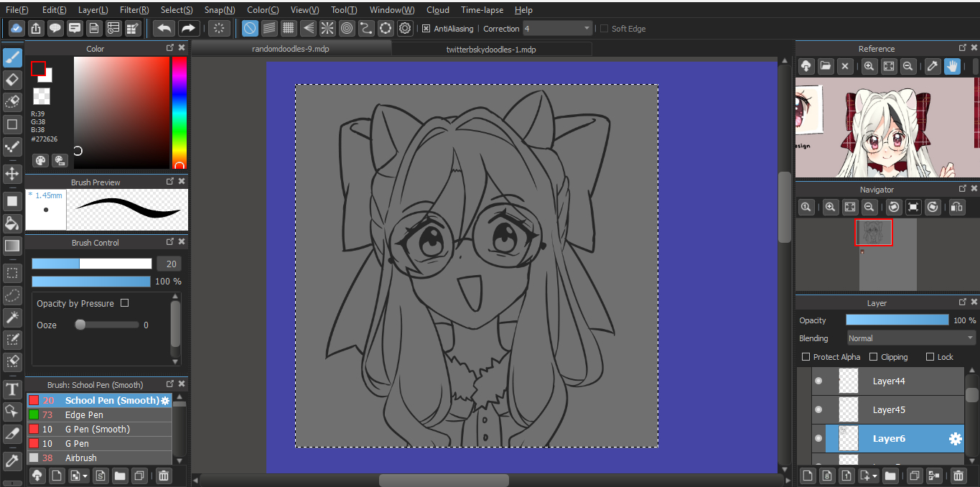Select the Edge Pen brush
This screenshot has height=487, width=980.
pos(84,415)
